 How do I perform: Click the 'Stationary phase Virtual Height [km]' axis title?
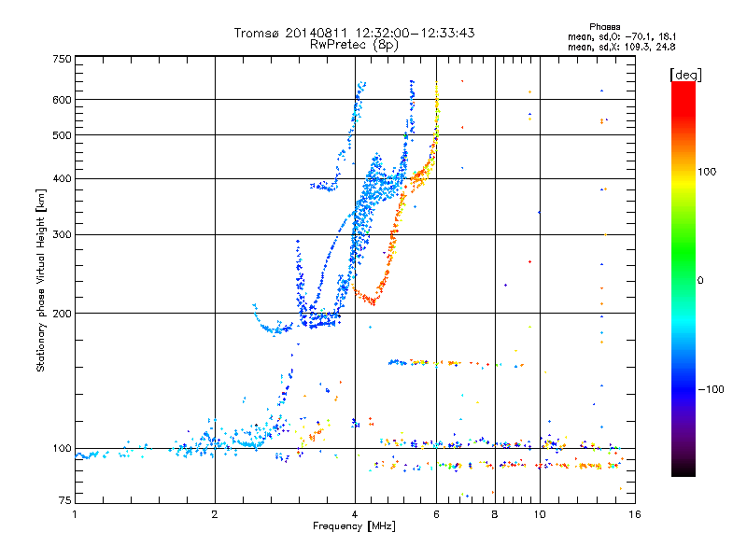[41, 280]
